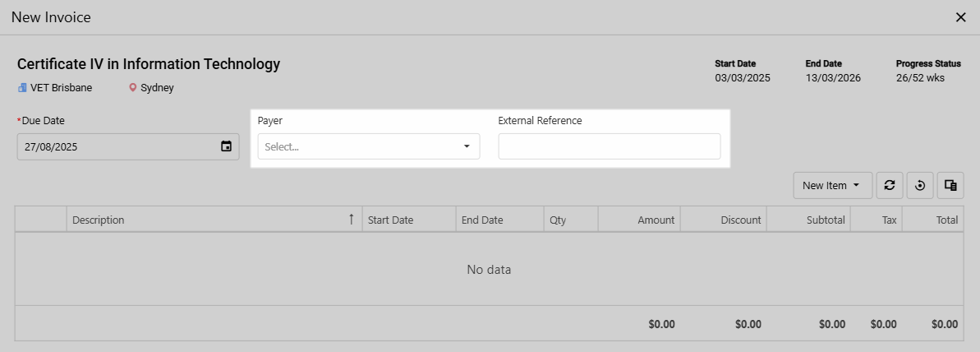Expand the New Item dropdown button
The width and height of the screenshot is (980, 352).
tap(832, 185)
